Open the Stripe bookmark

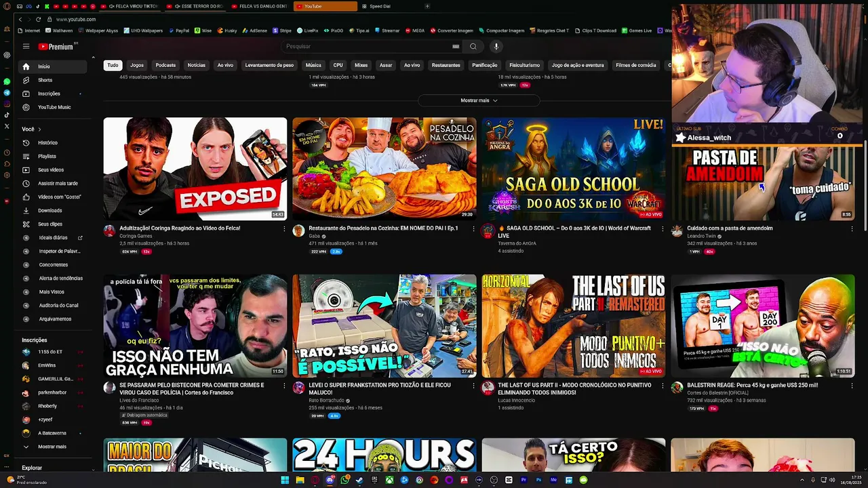pyautogui.click(x=282, y=30)
